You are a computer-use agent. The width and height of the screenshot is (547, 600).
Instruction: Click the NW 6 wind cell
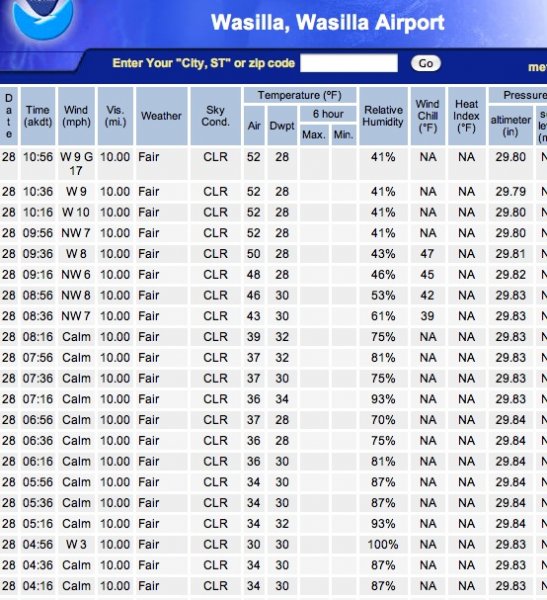[76, 274]
